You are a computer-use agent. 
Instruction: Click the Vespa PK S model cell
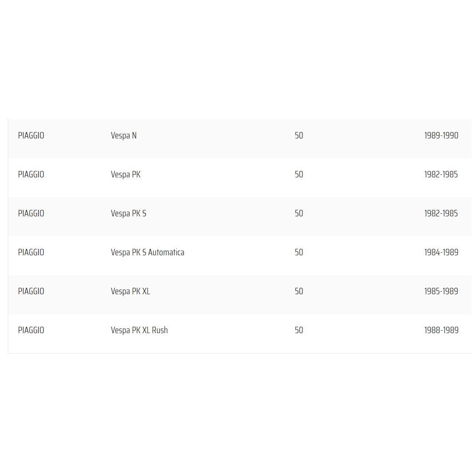click(x=129, y=213)
